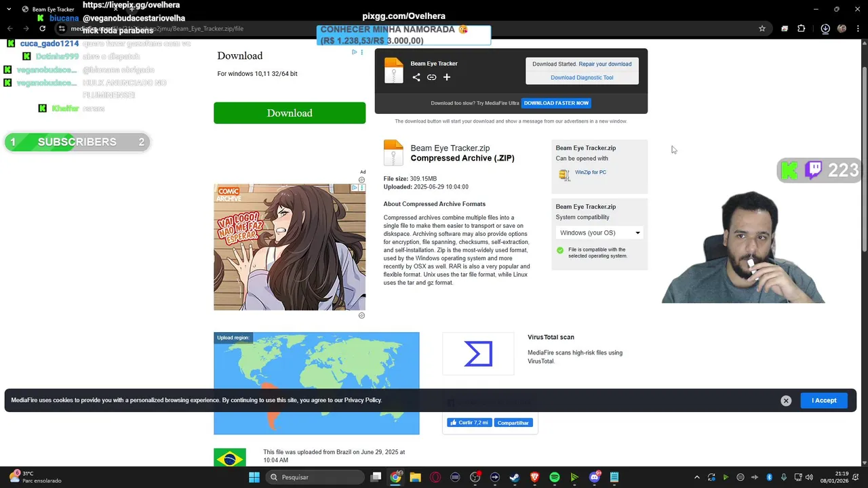
Task: Bookmark this page with the star icon
Action: click(x=762, y=28)
